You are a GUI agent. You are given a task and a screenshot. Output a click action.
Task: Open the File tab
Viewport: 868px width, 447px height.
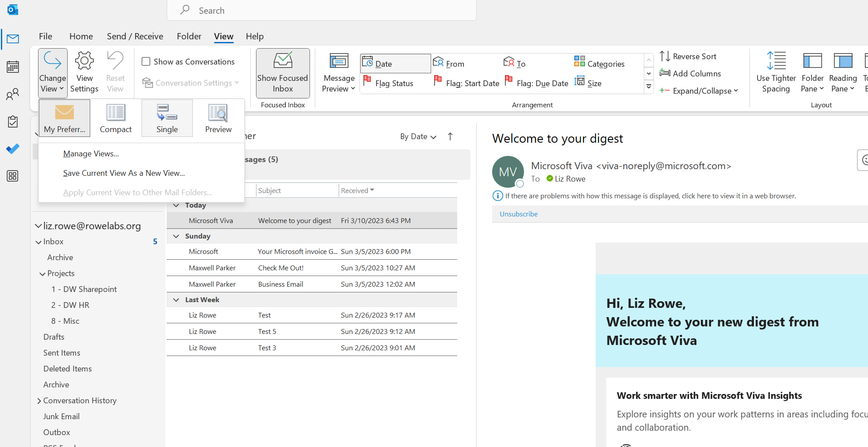46,36
